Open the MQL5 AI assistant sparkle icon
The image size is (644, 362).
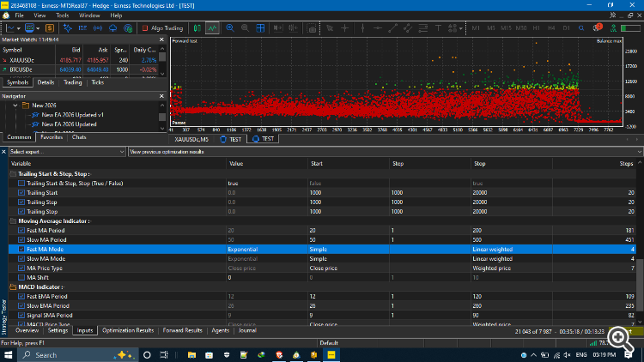tap(67, 28)
